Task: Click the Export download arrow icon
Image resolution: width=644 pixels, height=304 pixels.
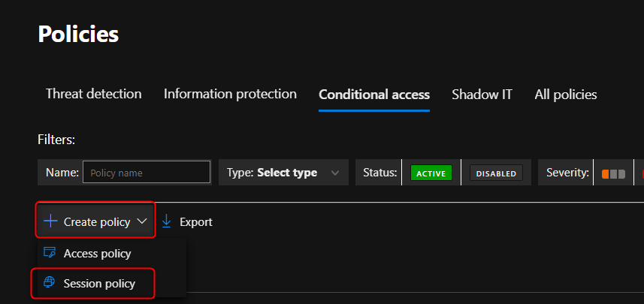Action: coord(166,221)
